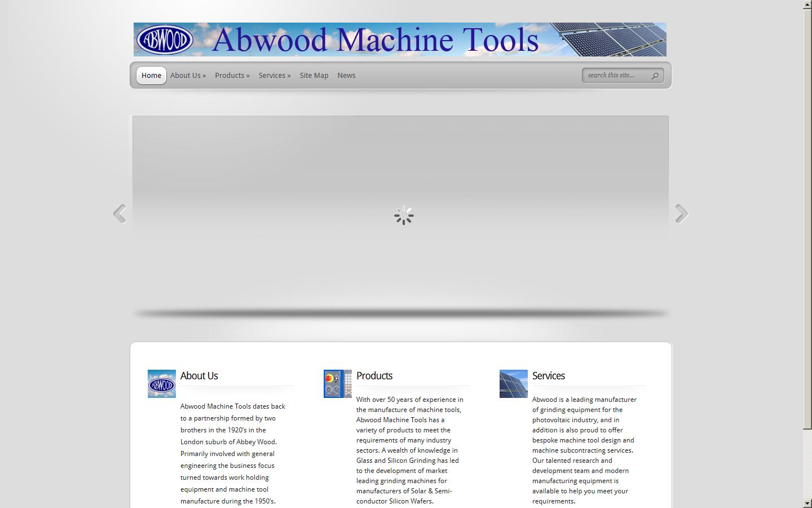Open the News page

(x=346, y=76)
